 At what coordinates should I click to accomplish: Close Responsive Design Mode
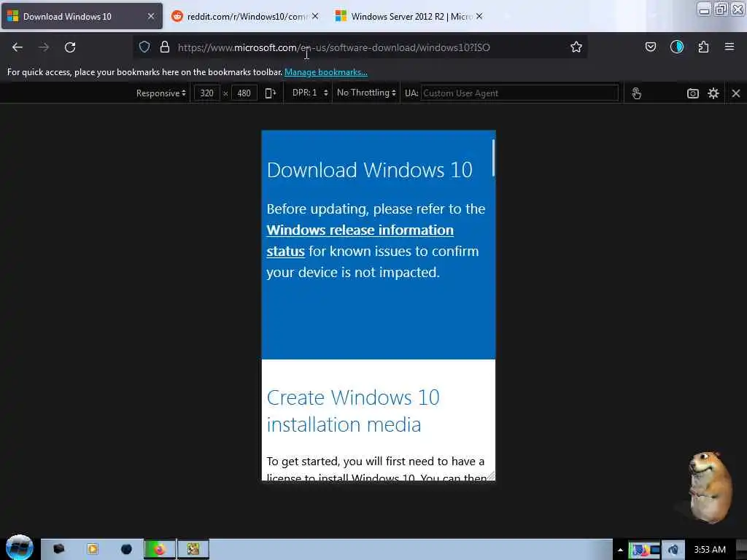click(735, 93)
